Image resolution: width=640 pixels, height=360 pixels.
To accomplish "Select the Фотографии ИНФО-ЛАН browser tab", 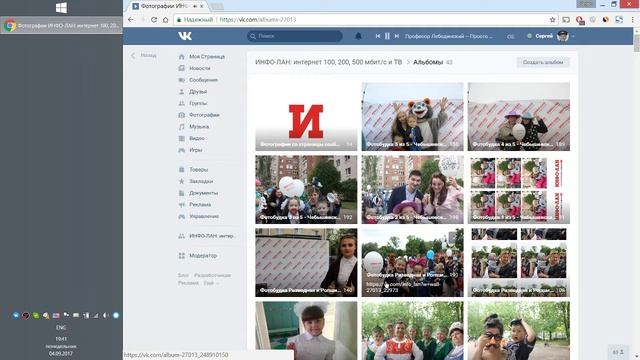I will pyautogui.click(x=167, y=6).
